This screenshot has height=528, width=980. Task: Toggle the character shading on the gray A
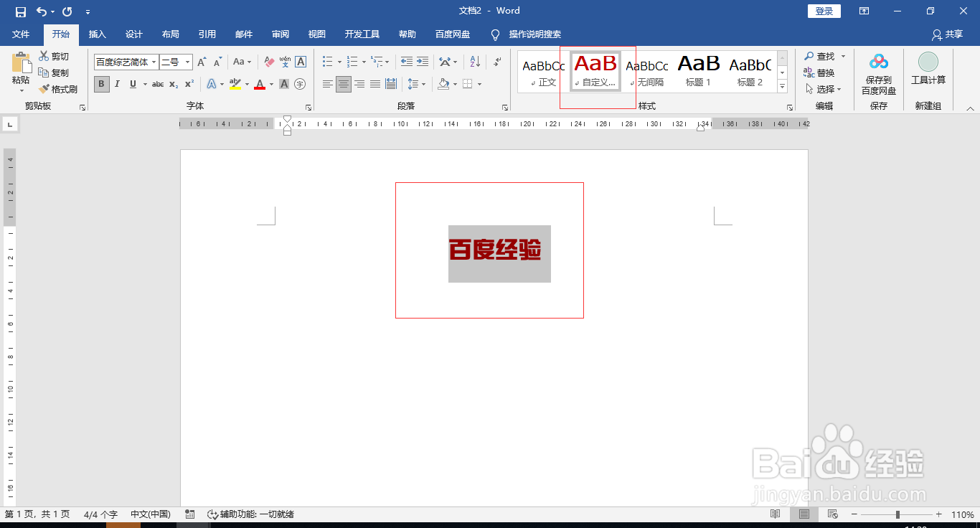click(284, 84)
